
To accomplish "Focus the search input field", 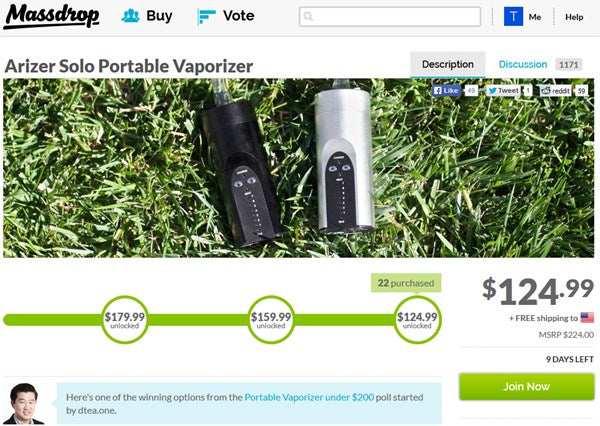I will pos(390,16).
